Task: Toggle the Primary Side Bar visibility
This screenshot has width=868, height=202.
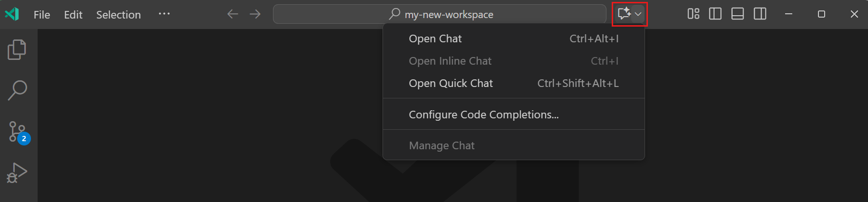Action: pyautogui.click(x=715, y=14)
